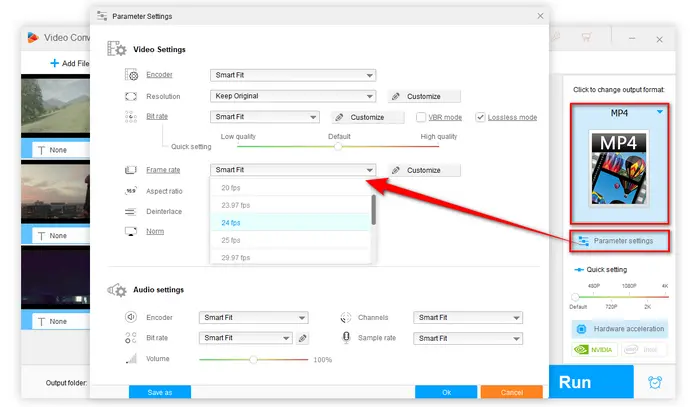Click the Channels icon
The width and height of the screenshot is (700, 407).
coord(346,317)
